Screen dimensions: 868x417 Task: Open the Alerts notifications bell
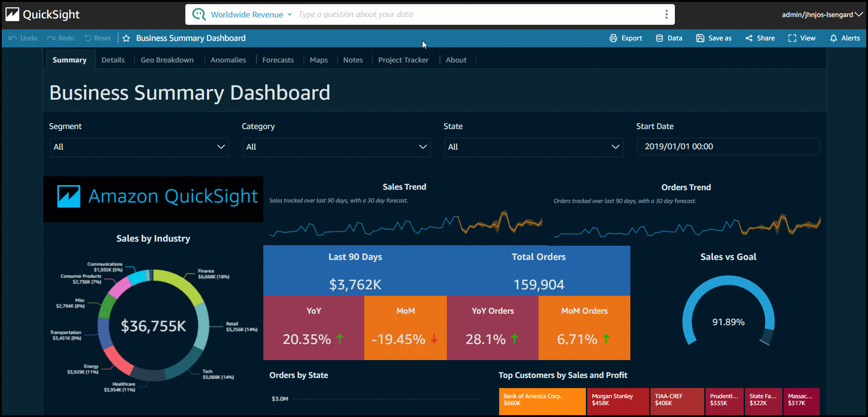point(835,38)
